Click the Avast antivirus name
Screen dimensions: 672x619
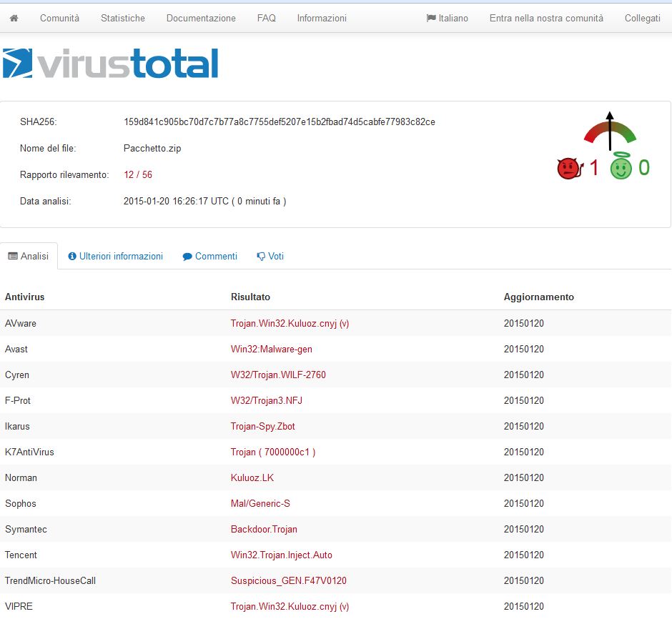[16, 349]
